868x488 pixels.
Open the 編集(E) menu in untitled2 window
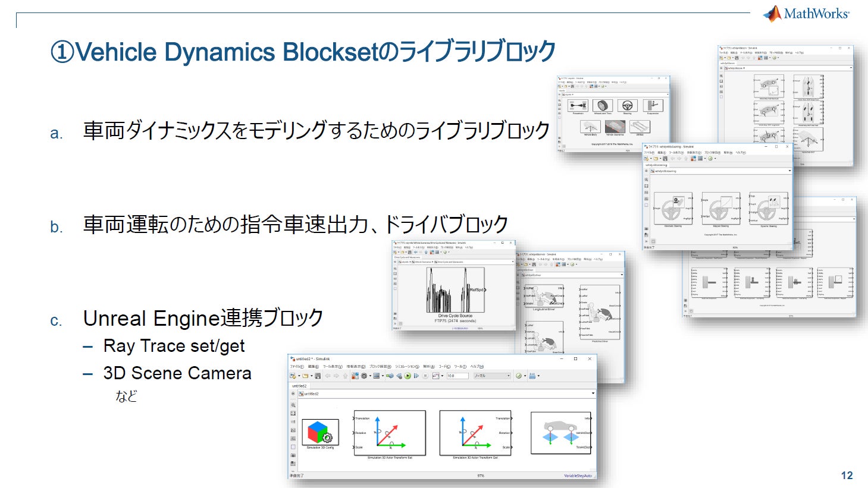tap(314, 367)
